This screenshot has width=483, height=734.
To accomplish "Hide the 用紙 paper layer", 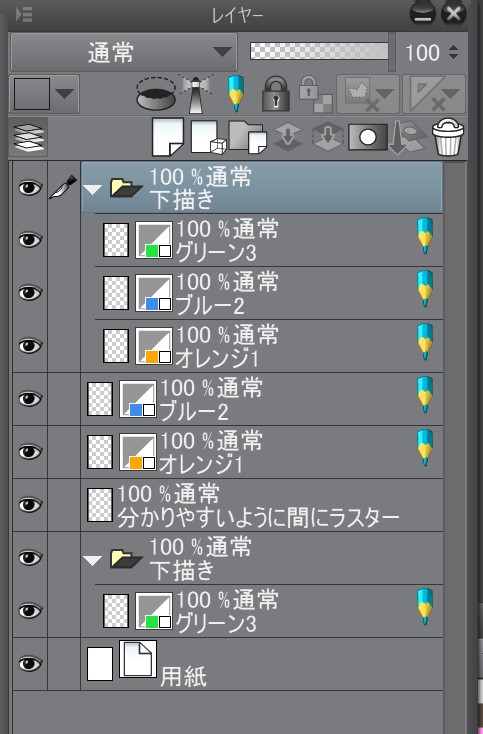I will click(29, 663).
